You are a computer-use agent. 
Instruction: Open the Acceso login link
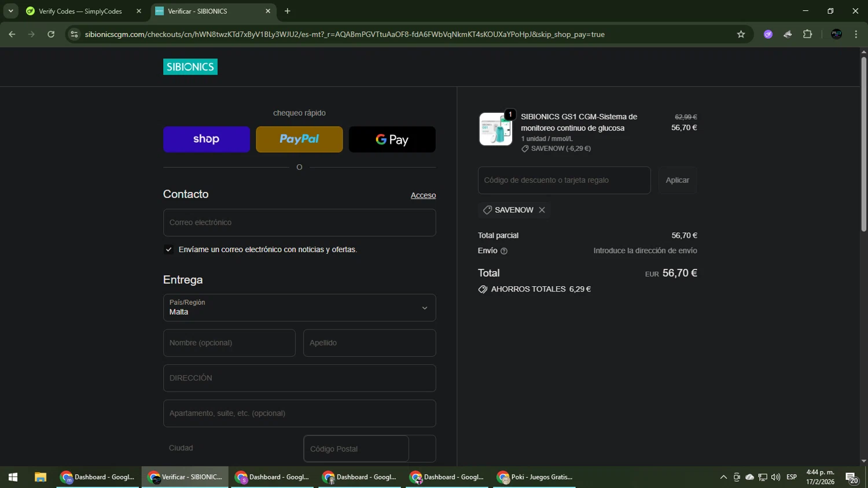point(423,195)
